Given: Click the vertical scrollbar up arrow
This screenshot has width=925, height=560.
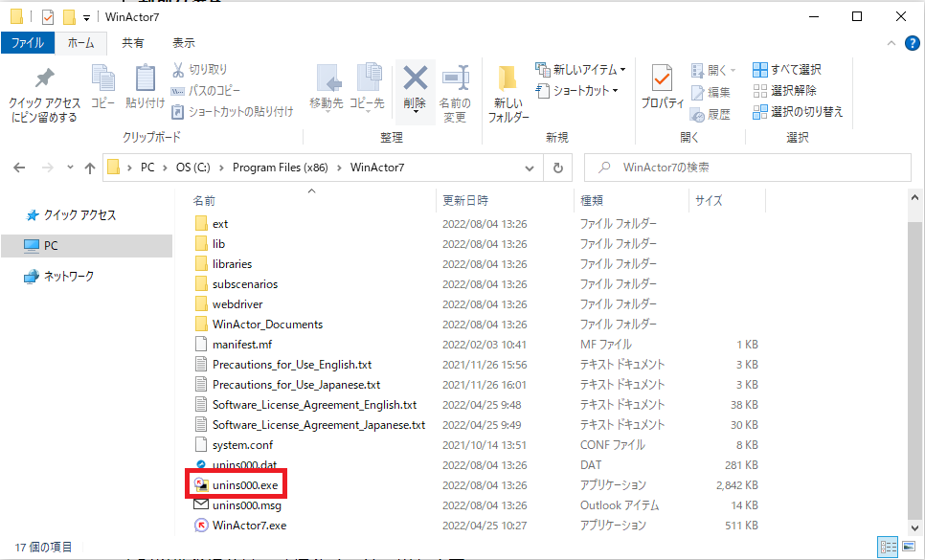Looking at the screenshot, I should click(914, 198).
